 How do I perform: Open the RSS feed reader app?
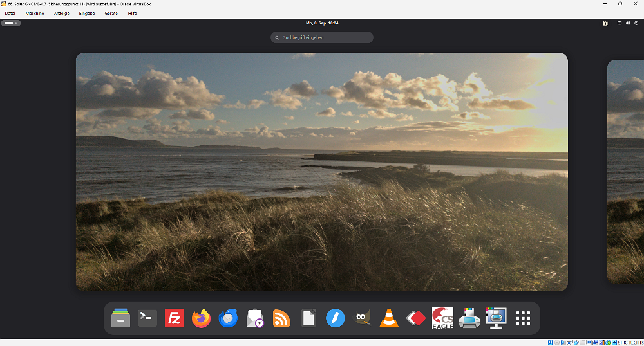tap(281, 318)
